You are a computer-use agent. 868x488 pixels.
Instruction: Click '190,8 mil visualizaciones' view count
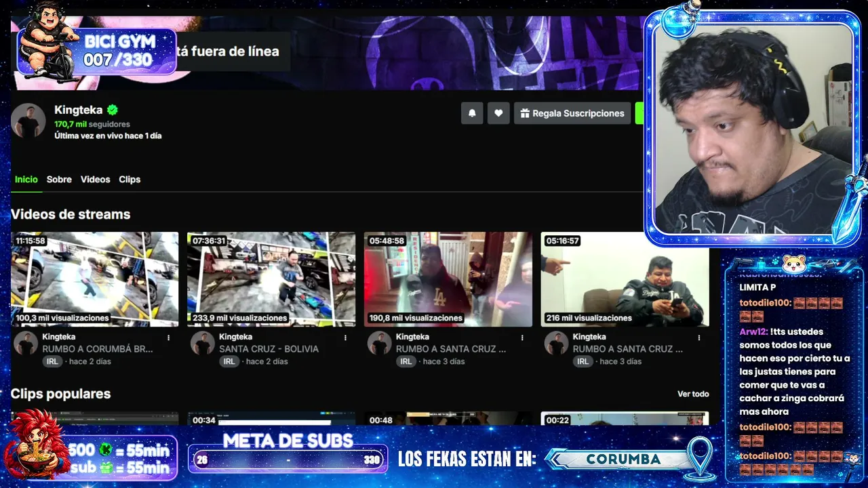pos(416,318)
